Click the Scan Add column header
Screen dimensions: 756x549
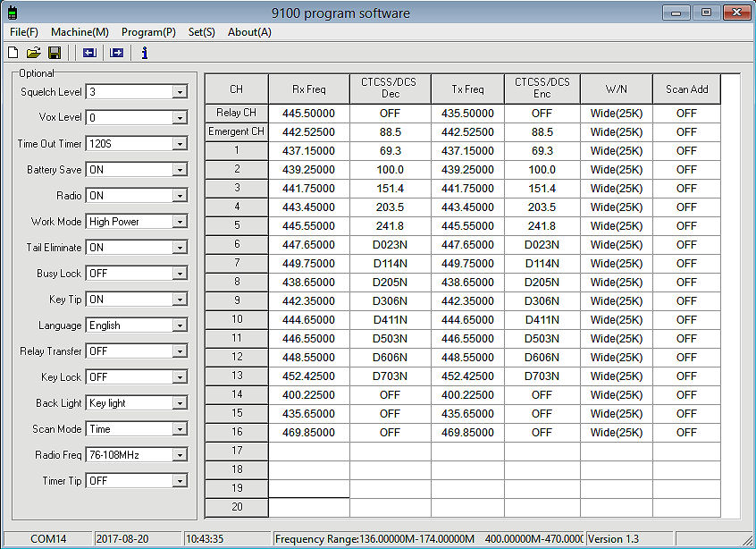point(686,89)
